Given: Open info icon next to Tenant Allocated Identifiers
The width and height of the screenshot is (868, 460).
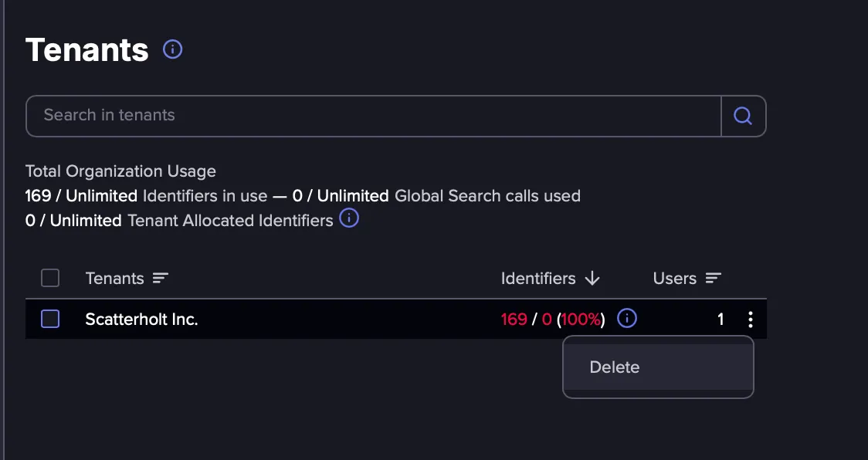Looking at the screenshot, I should pyautogui.click(x=349, y=218).
